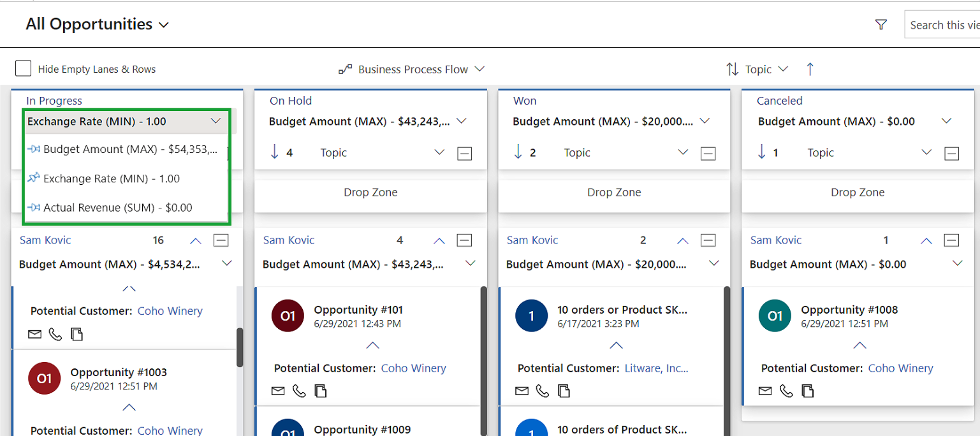Open the Topic dropdown in Canceled column

[926, 152]
